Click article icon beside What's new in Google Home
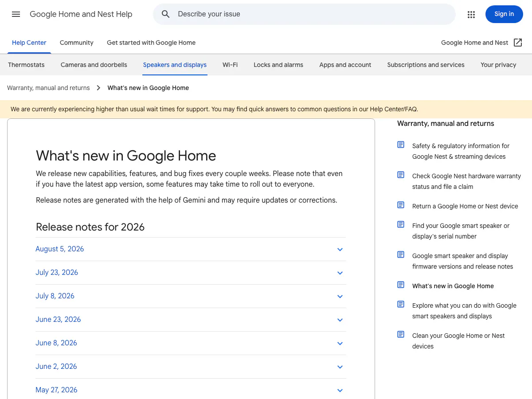Screen dimensions: 532x399 (x=401, y=285)
